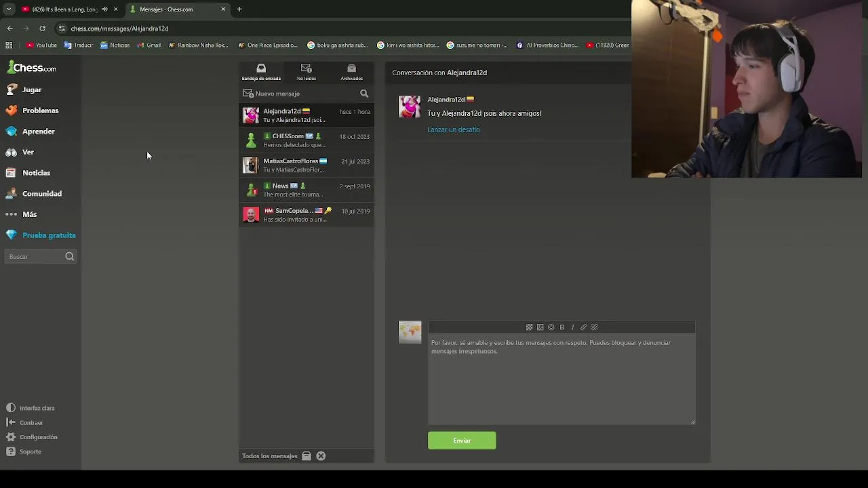The height and width of the screenshot is (488, 868).
Task: Open the CHESScom message from 18 oct 2023
Action: point(306,140)
